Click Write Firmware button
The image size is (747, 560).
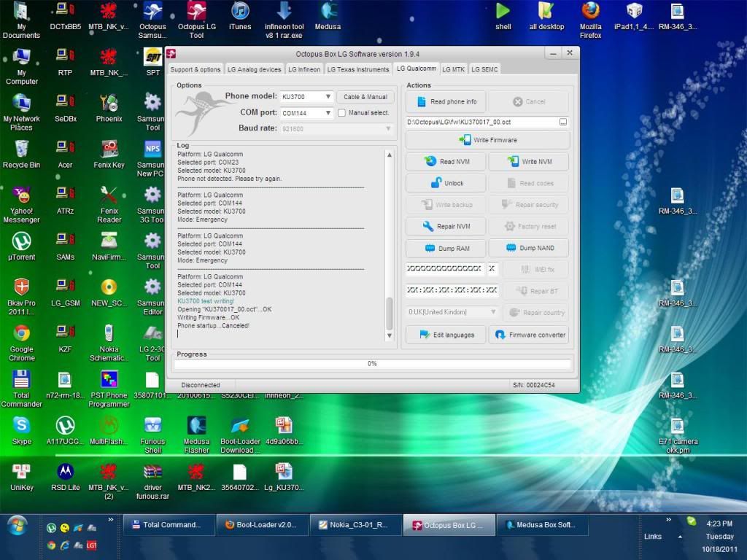pyautogui.click(x=487, y=140)
